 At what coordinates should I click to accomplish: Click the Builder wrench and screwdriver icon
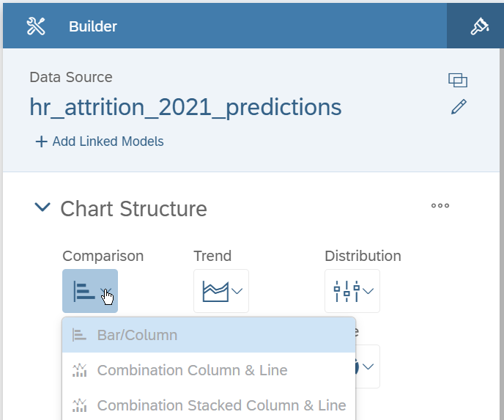(36, 26)
